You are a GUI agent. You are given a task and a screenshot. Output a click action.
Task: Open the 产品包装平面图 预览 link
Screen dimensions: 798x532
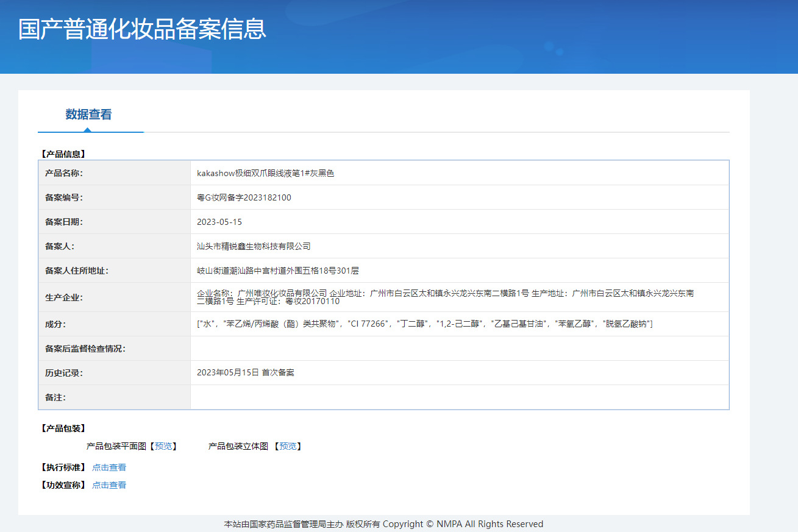163,447
